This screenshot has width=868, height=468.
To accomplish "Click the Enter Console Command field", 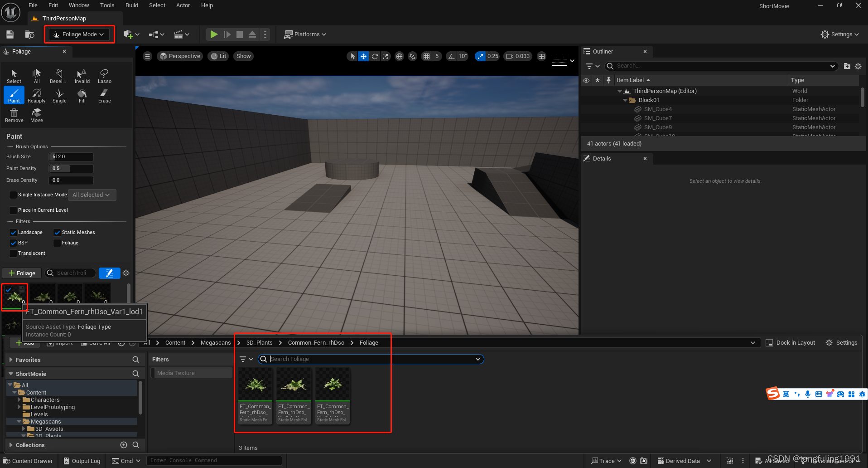I will coord(214,461).
